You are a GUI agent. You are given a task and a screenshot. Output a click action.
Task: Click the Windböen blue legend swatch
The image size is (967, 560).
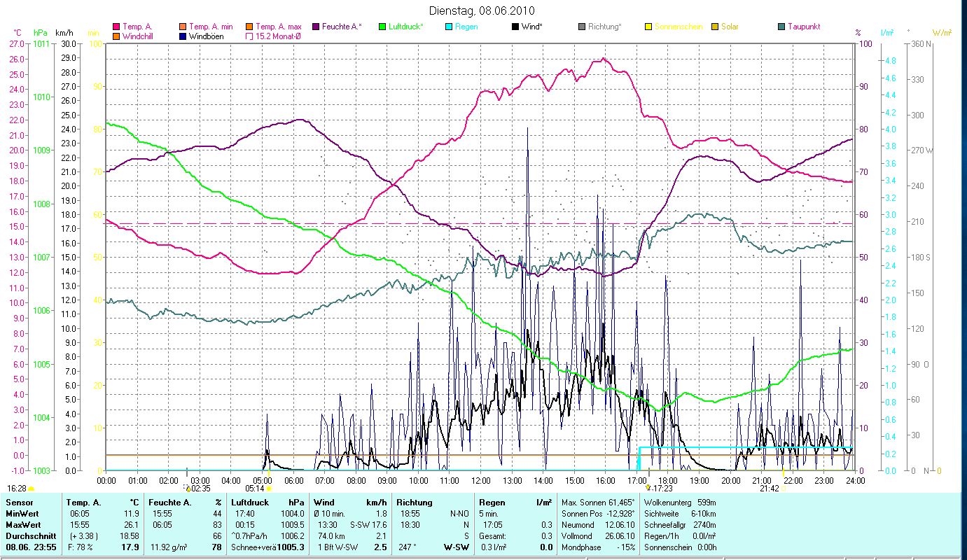(183, 36)
